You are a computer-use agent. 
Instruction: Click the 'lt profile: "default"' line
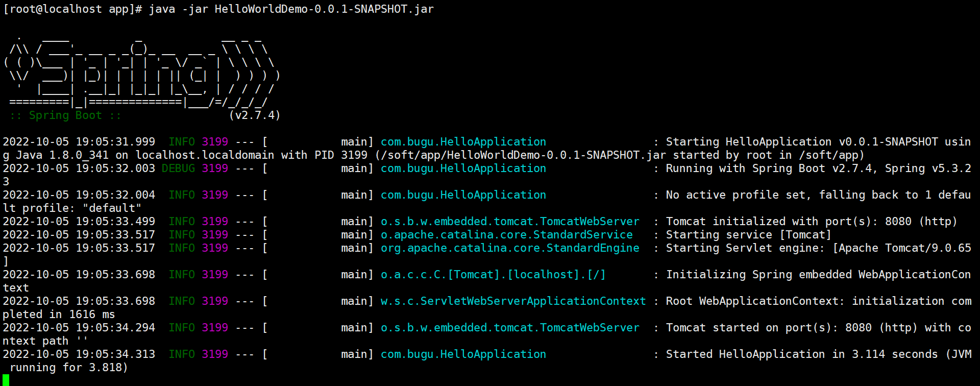tap(72, 208)
